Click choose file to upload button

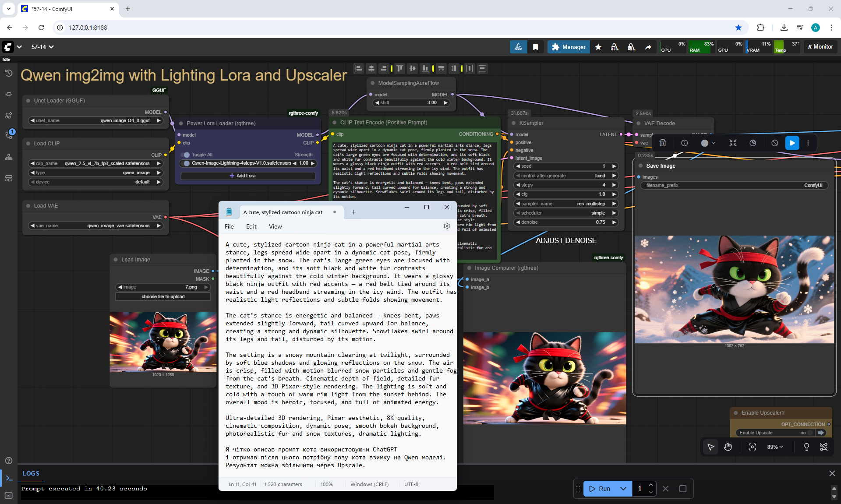point(163,296)
